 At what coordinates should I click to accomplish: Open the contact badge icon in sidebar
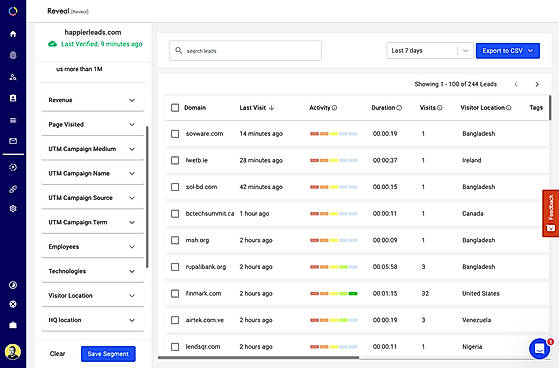point(13,98)
